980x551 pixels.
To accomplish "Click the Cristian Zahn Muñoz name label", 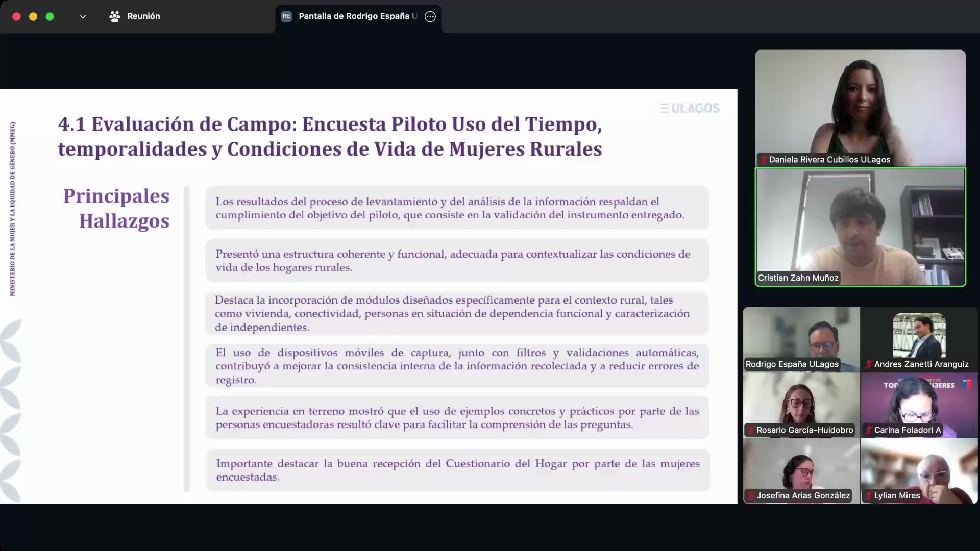I will click(x=798, y=278).
